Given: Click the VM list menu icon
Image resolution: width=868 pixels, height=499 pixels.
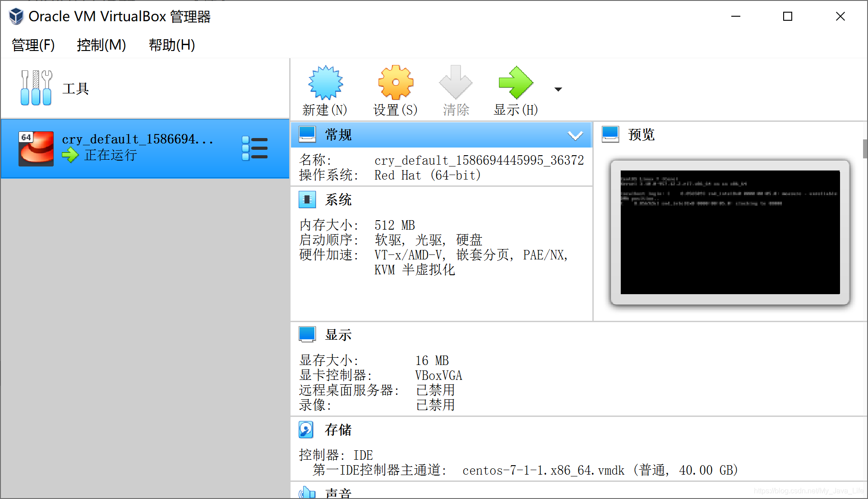Looking at the screenshot, I should [x=255, y=148].
